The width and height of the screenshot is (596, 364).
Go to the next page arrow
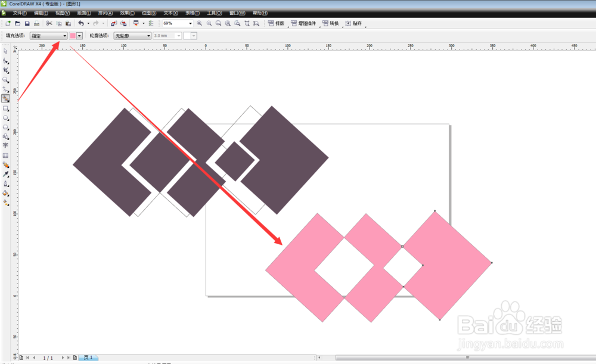63,357
